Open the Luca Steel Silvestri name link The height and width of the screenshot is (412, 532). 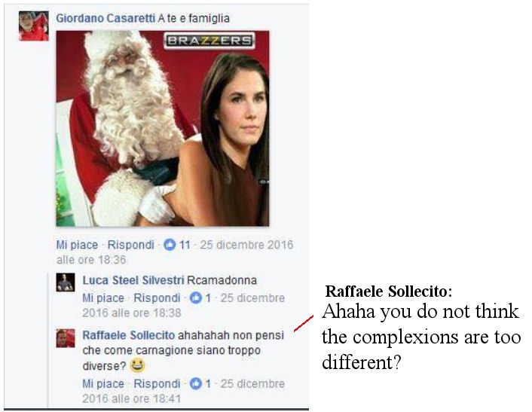[133, 280]
